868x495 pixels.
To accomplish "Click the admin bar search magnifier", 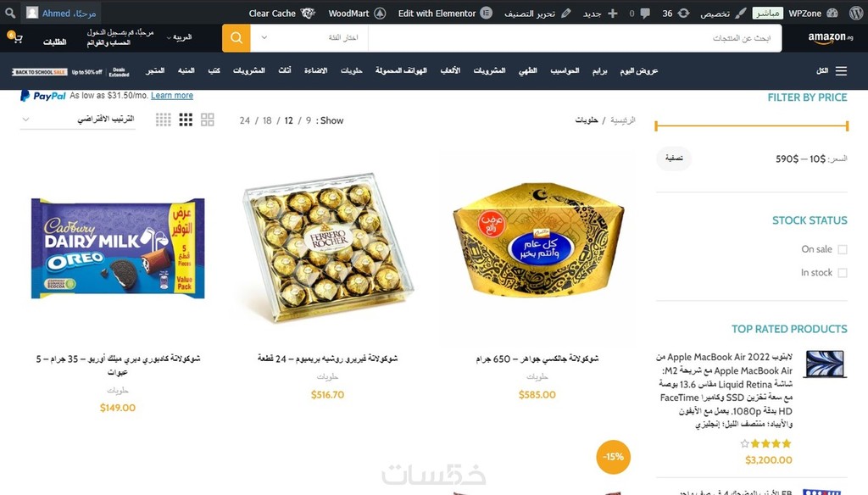I will pyautogui.click(x=10, y=13).
